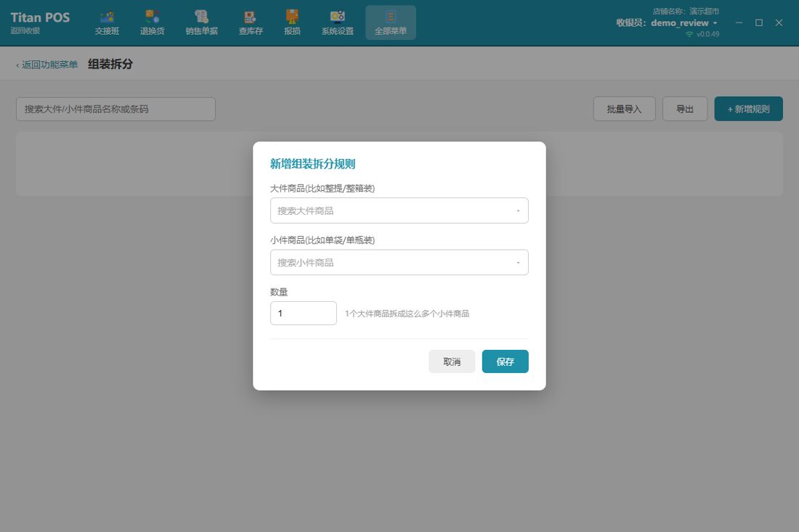Minimize the Titan POS window
This screenshot has width=799, height=532.
(x=739, y=23)
